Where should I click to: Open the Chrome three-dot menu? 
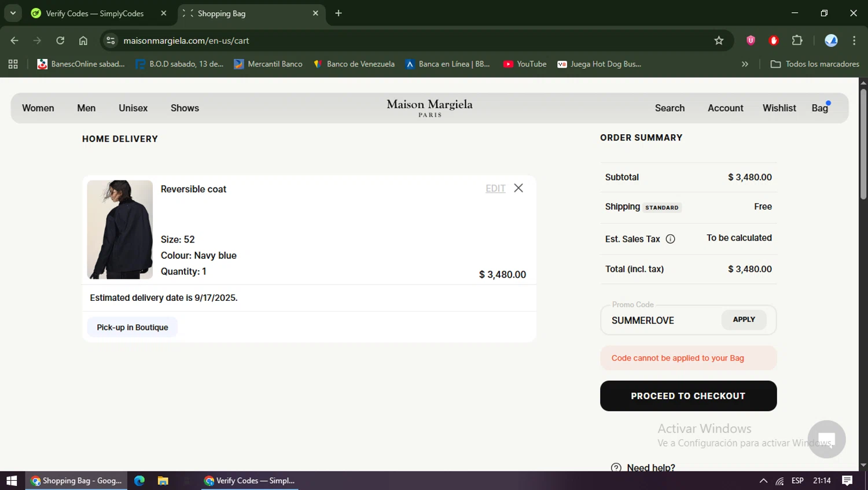click(x=854, y=40)
